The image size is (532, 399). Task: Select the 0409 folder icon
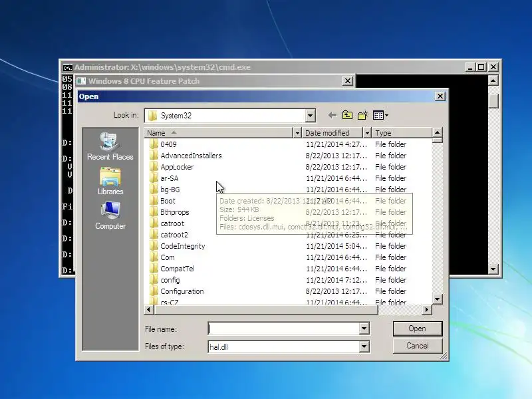[154, 144]
